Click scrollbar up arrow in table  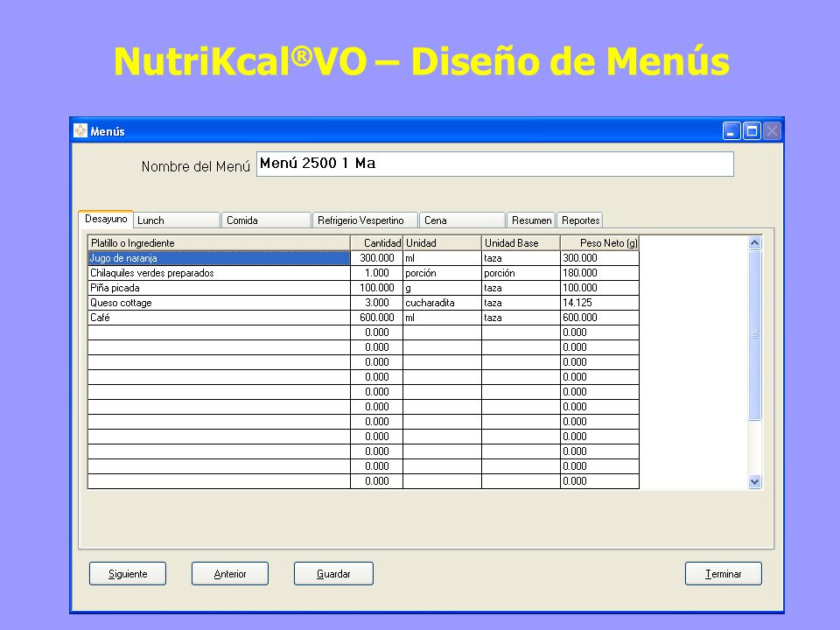(755, 243)
